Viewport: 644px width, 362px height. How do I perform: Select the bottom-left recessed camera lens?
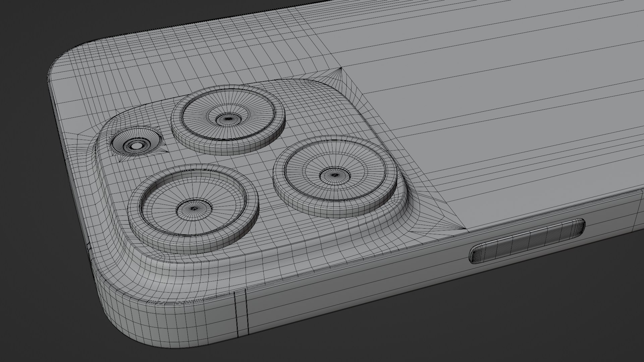(x=194, y=209)
